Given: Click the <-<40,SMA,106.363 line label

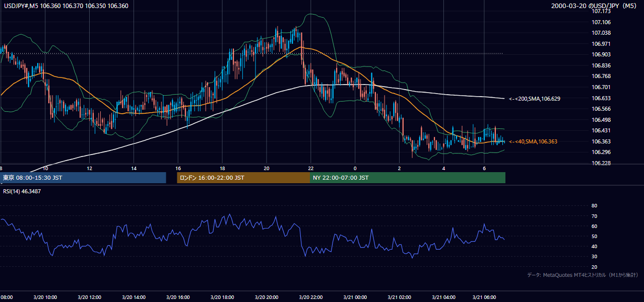Looking at the screenshot, I should [x=533, y=142].
